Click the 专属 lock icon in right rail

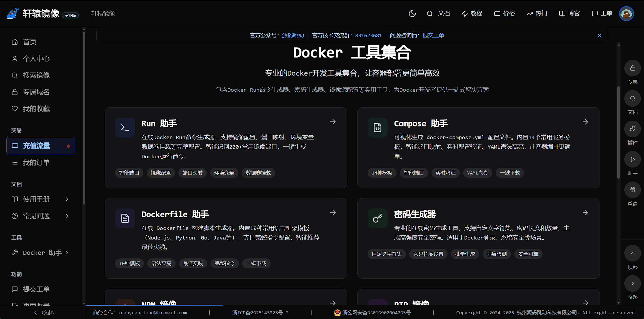(633, 68)
